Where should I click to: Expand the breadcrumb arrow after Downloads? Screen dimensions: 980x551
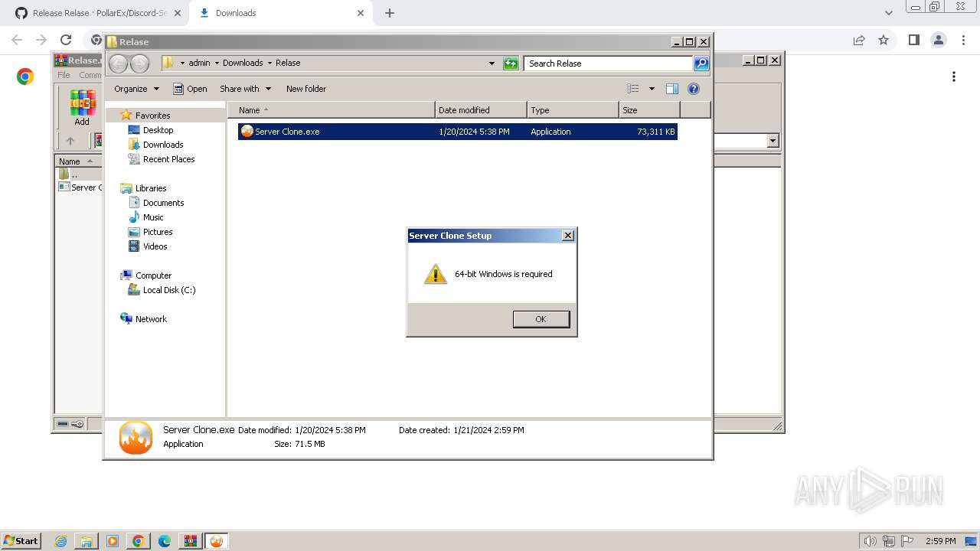point(269,64)
